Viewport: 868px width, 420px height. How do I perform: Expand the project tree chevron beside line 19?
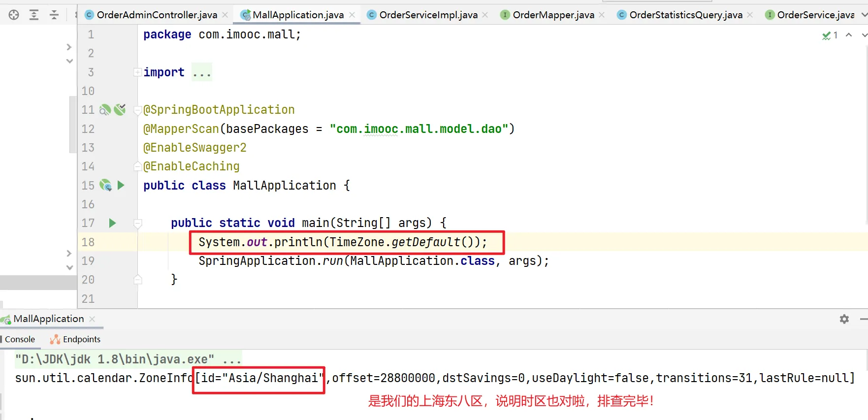(69, 253)
